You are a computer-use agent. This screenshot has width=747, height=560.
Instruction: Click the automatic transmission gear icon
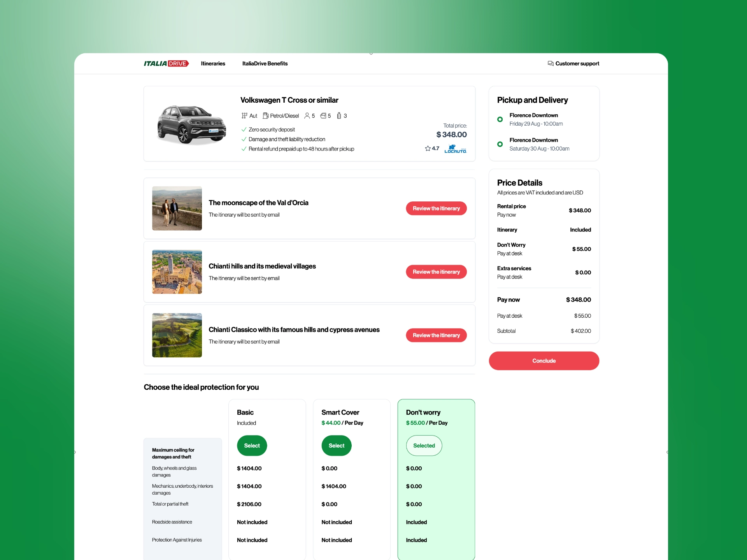(x=244, y=115)
